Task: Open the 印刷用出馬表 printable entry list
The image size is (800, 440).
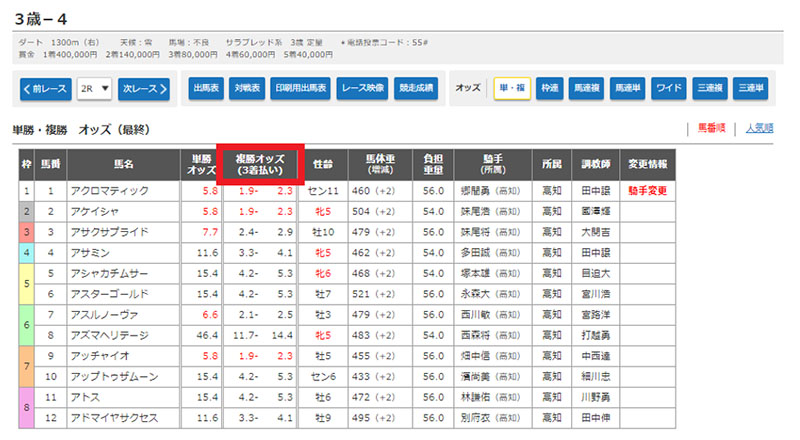Action: [301, 88]
